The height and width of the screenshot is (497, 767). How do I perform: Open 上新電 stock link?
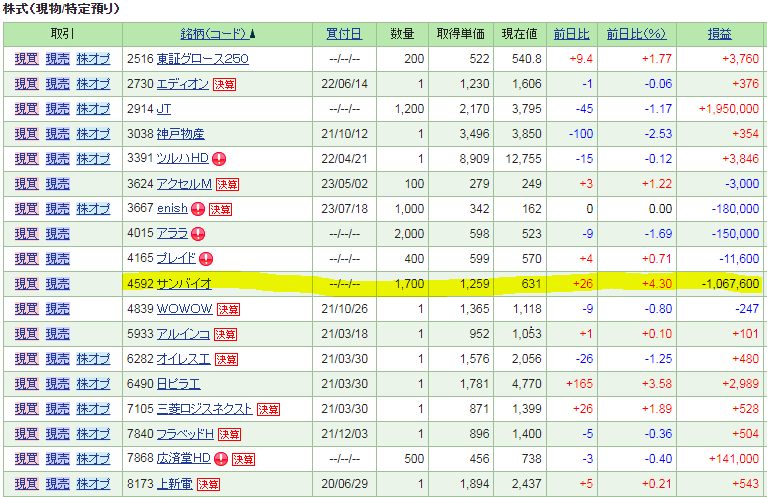pos(175,483)
